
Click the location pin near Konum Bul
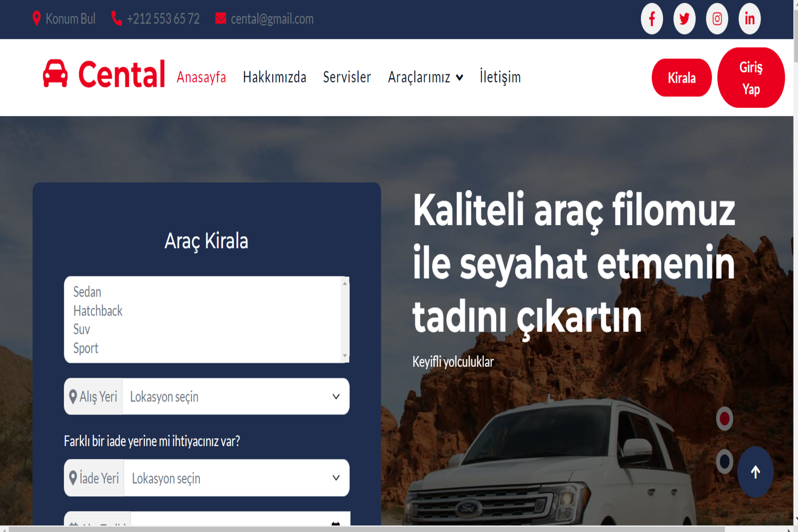click(36, 18)
